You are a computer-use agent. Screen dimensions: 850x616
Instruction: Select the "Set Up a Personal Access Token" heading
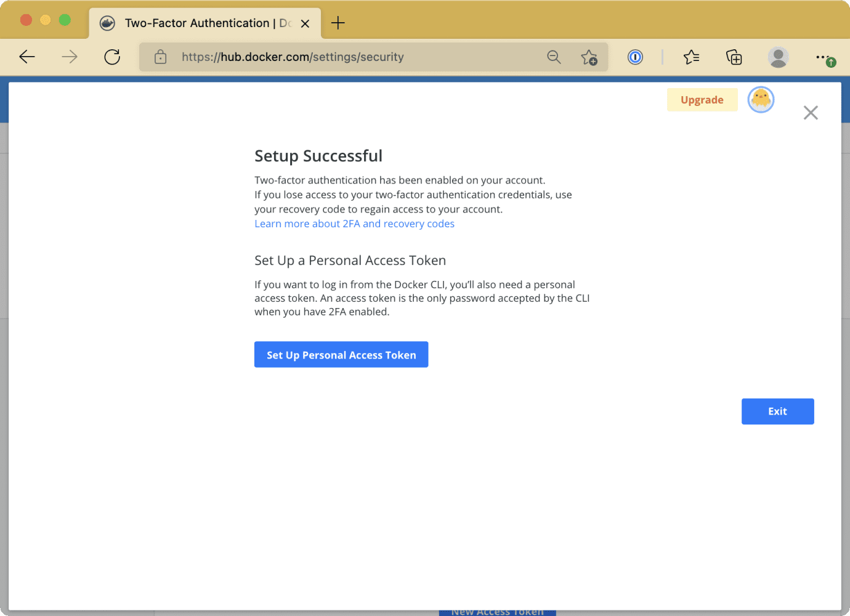pos(350,261)
